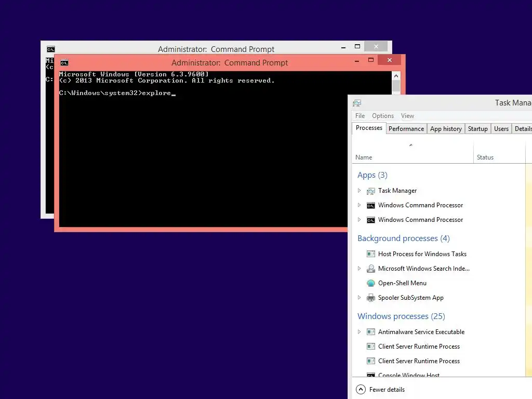Image resolution: width=532 pixels, height=399 pixels.
Task: Select the Host Process for Windows Tasks row
Action: pyautogui.click(x=438, y=254)
